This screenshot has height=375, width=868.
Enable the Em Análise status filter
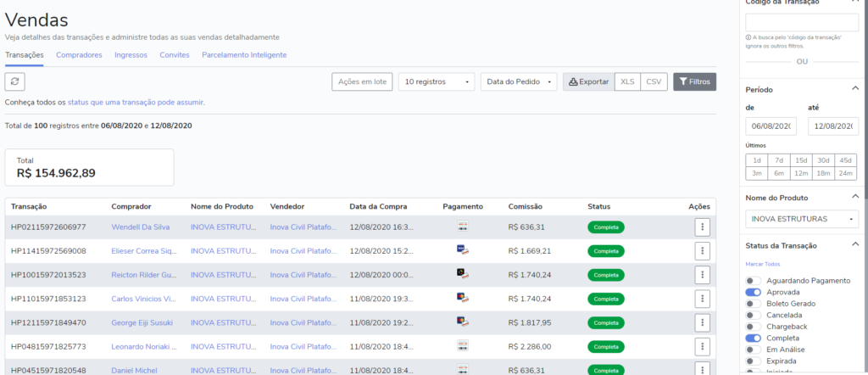coord(754,350)
